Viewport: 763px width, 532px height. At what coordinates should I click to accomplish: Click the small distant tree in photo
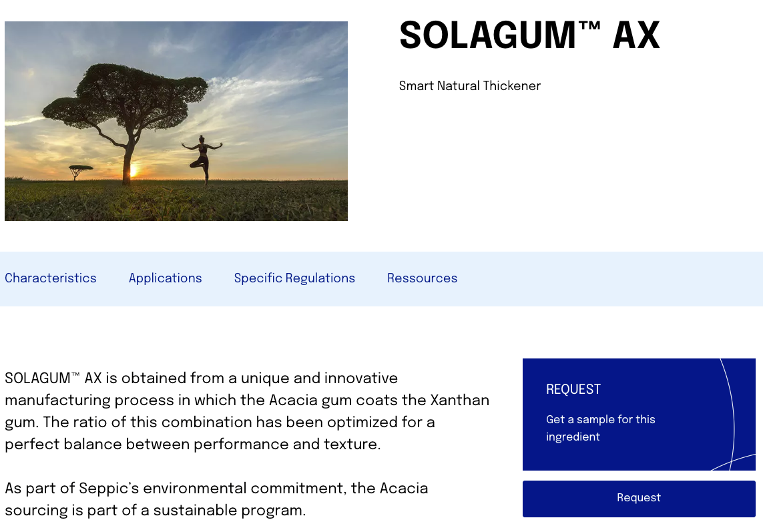81,170
